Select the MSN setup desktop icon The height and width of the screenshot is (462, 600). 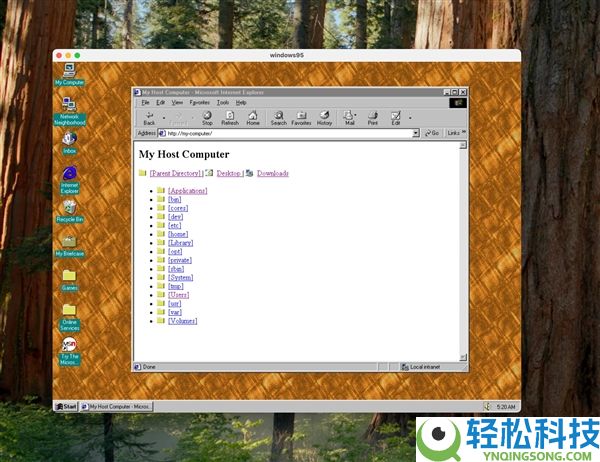coord(70,351)
